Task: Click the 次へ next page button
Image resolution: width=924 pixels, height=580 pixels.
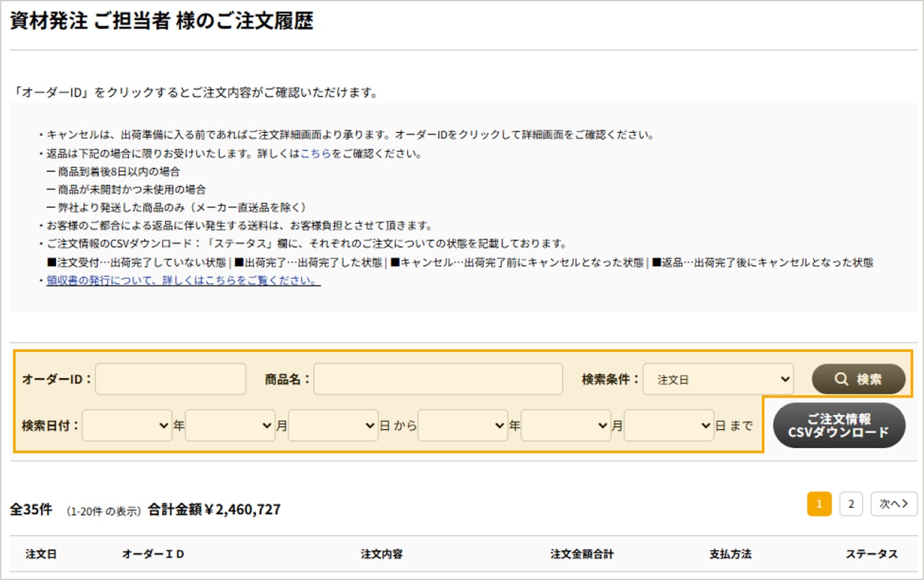Action: coord(894,504)
